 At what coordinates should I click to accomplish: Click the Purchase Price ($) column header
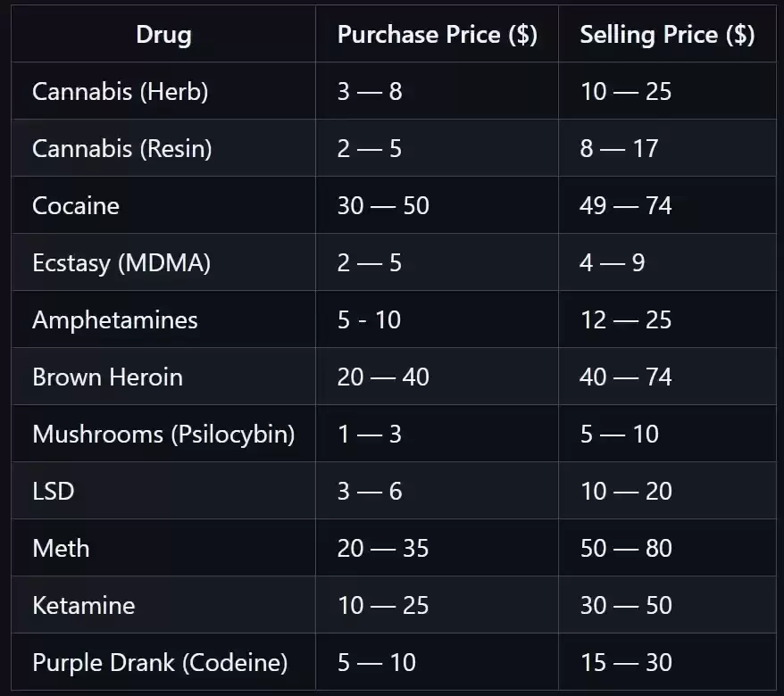pos(437,35)
